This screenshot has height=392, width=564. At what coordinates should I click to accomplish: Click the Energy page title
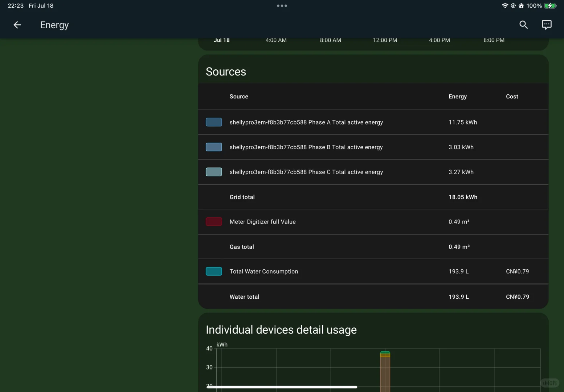(x=54, y=25)
